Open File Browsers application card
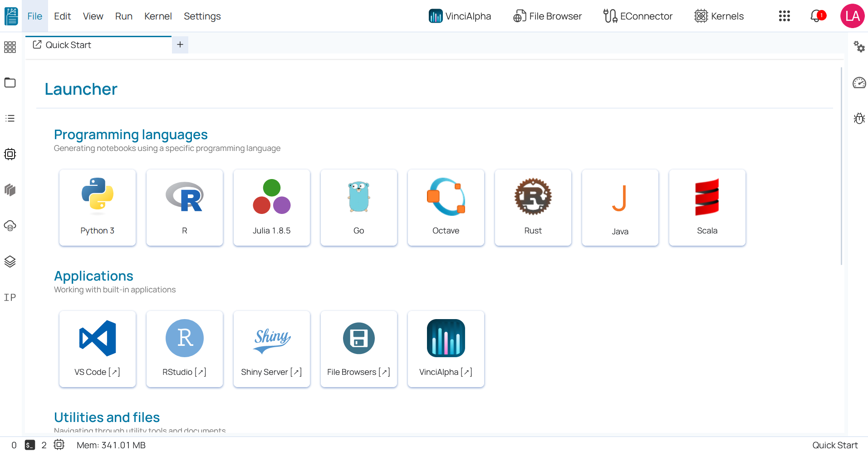The height and width of the screenshot is (451, 868). pos(359,349)
